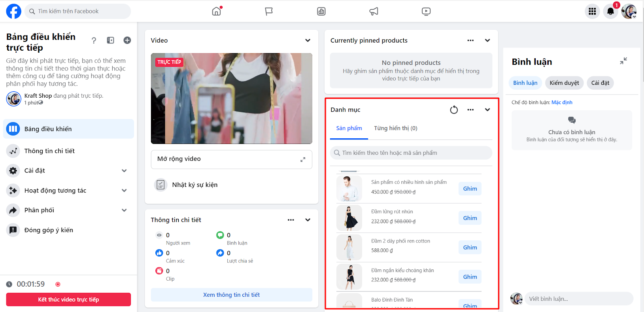Click the reactions like icon
Screen dimensions: 644x312
(x=159, y=253)
